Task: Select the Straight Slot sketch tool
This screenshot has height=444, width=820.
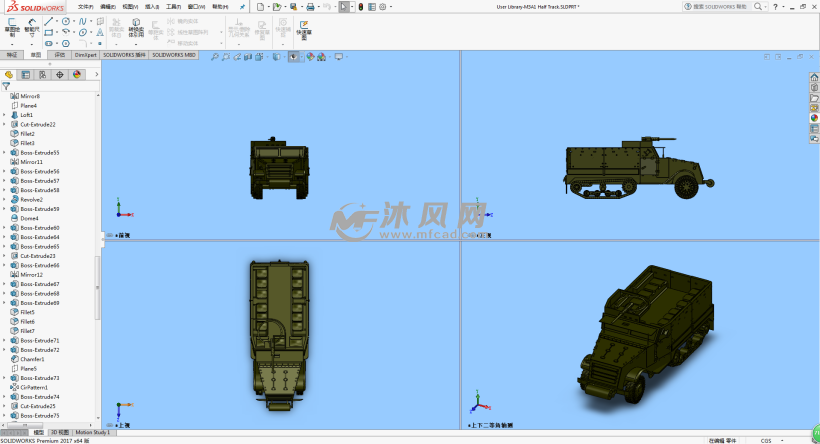Action: (49, 43)
